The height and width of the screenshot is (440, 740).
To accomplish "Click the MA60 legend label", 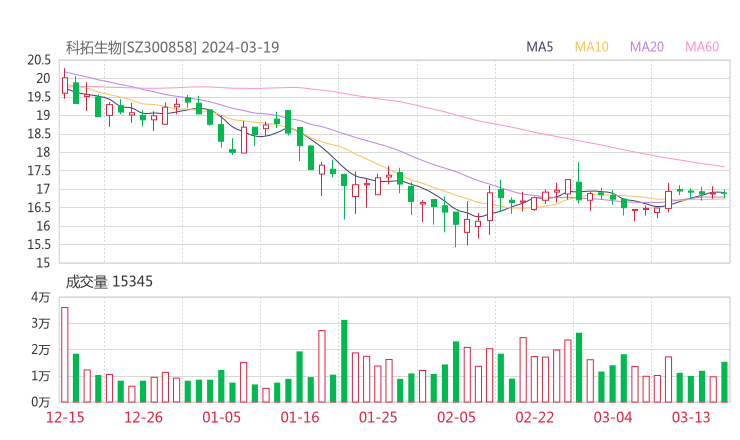I will [702, 47].
